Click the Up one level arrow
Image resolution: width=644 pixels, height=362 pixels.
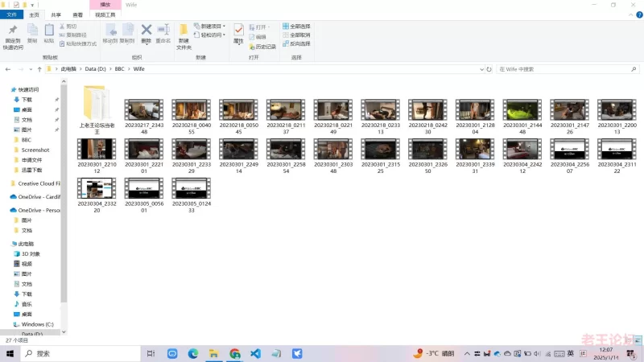[x=39, y=69]
